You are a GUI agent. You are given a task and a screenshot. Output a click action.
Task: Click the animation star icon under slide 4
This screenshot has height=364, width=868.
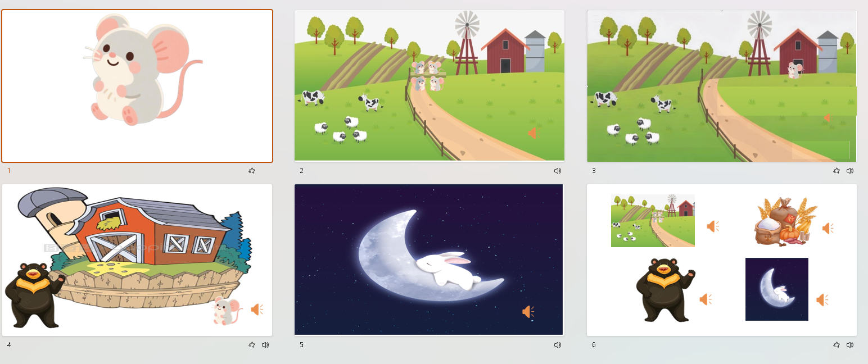[x=252, y=345]
